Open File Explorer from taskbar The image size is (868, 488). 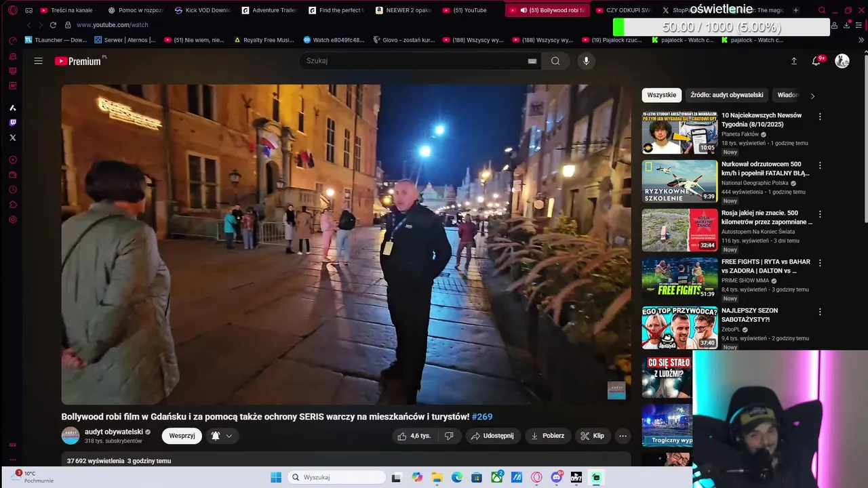(437, 477)
